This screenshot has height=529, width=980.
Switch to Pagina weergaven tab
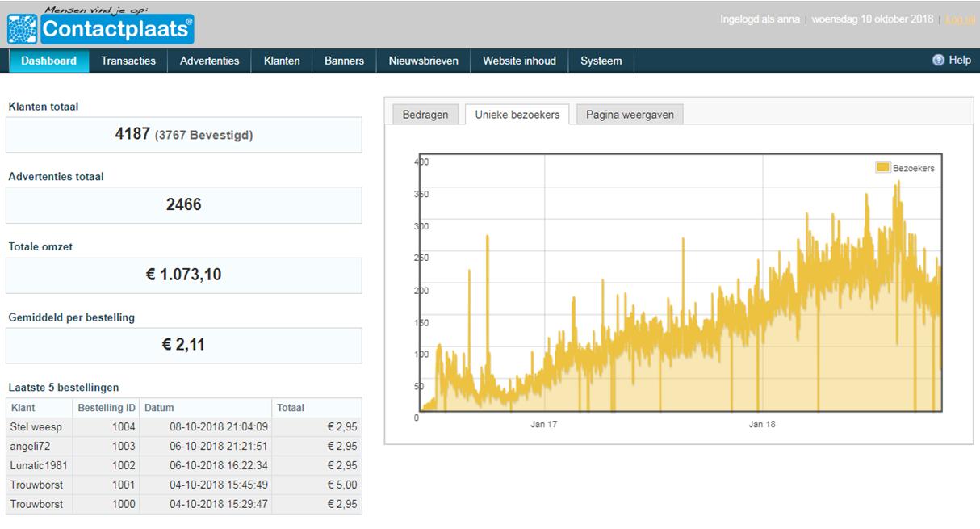[630, 115]
